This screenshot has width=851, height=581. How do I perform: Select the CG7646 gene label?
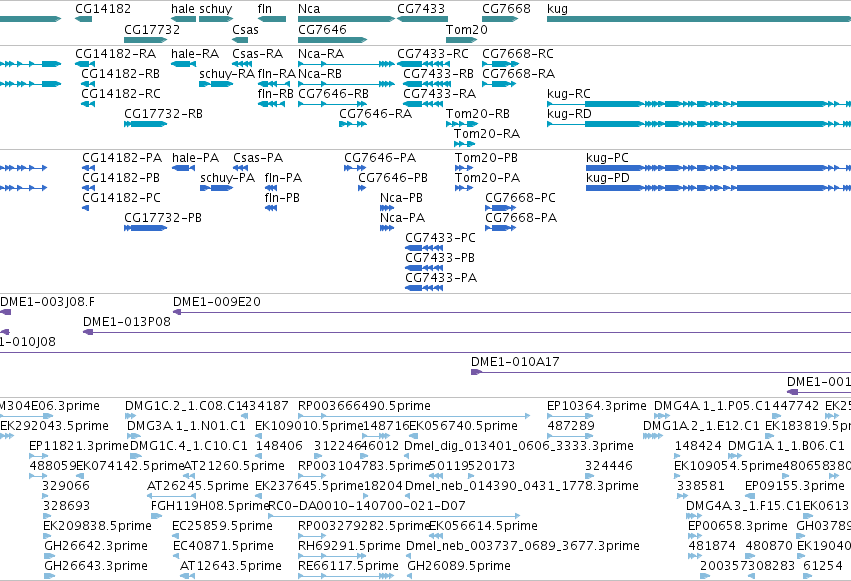(x=322, y=29)
